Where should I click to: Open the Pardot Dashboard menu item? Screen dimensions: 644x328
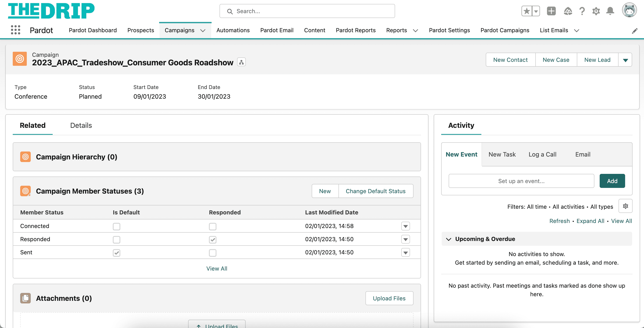tap(92, 30)
